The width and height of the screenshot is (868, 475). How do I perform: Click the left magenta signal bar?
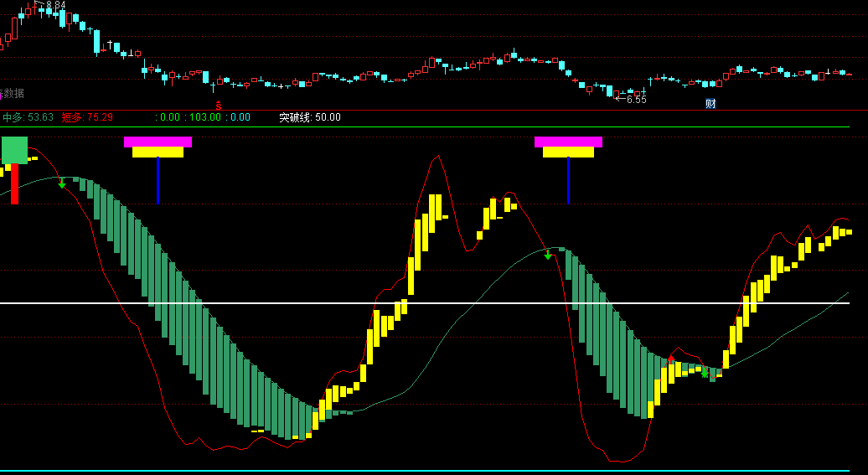pos(158,142)
